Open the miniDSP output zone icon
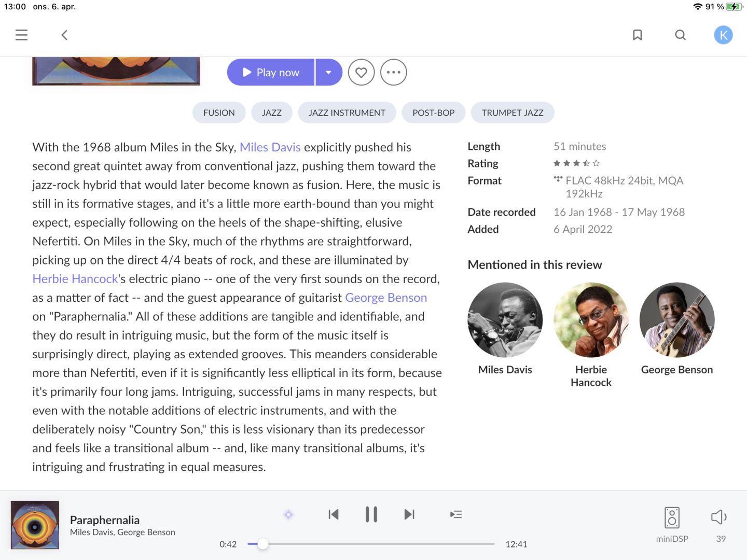The image size is (747, 560). click(x=672, y=517)
